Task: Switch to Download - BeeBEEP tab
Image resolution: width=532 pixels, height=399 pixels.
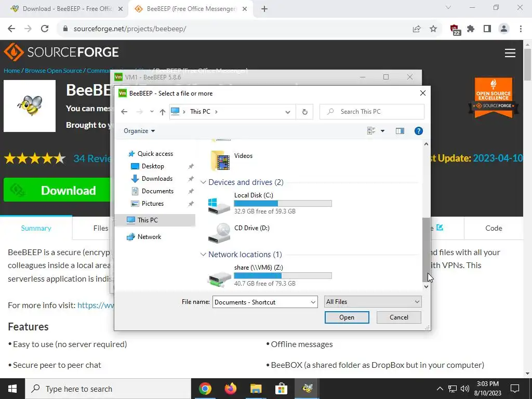Action: (x=64, y=9)
